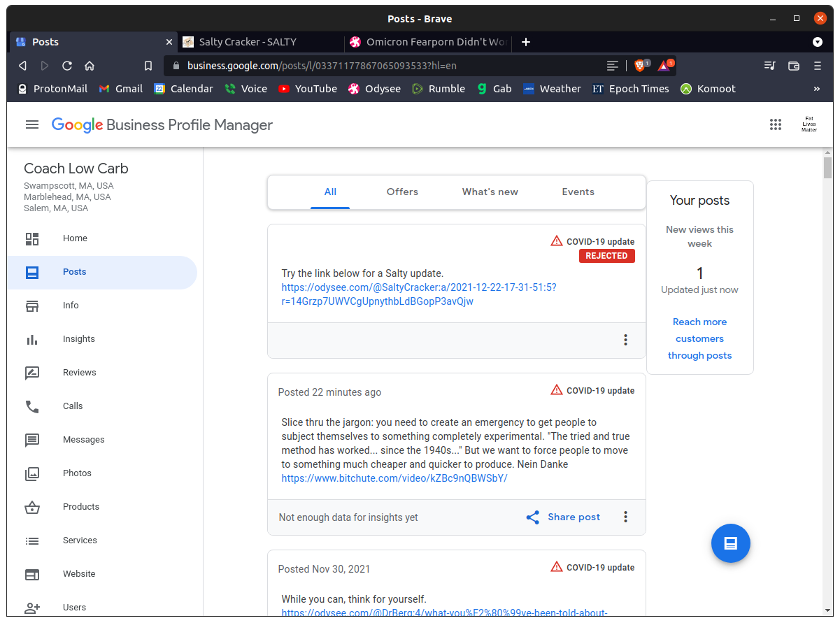Click Not enough data for insights yet
This screenshot has width=840, height=623.
tap(348, 517)
